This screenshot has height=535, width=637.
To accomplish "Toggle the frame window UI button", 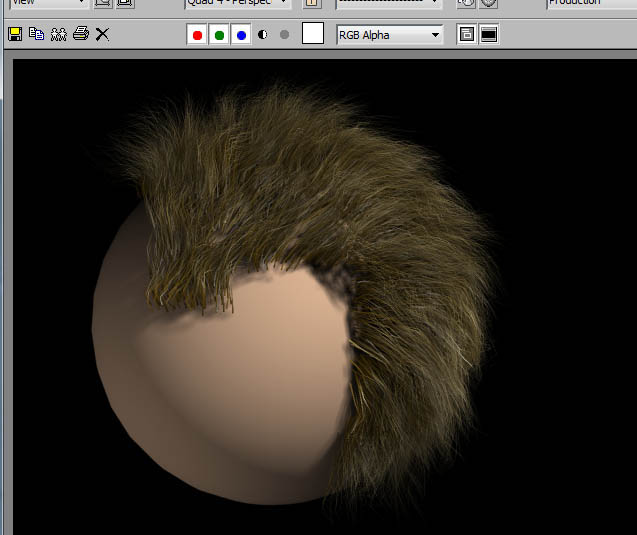I will pos(489,35).
